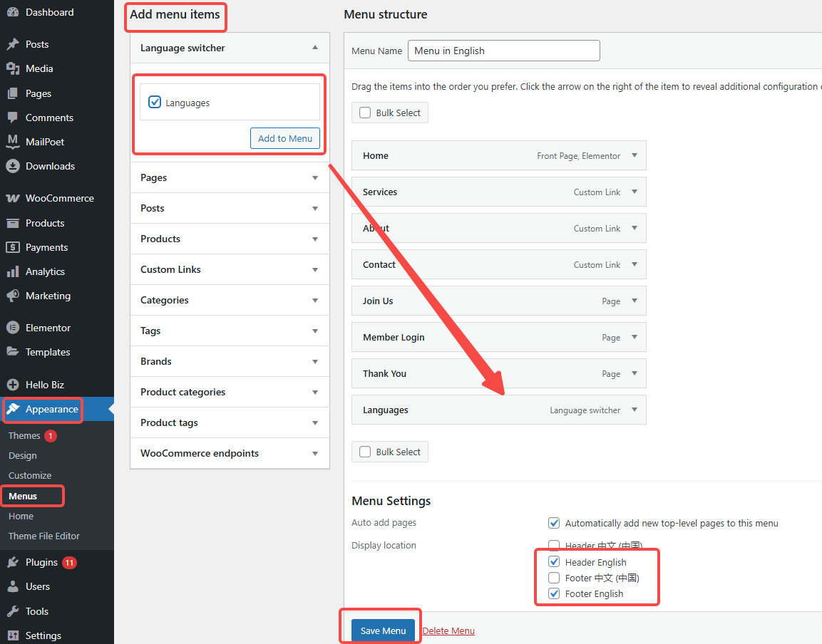Click inside the Menu Name field
Viewport: 822px width, 644px height.
503,51
